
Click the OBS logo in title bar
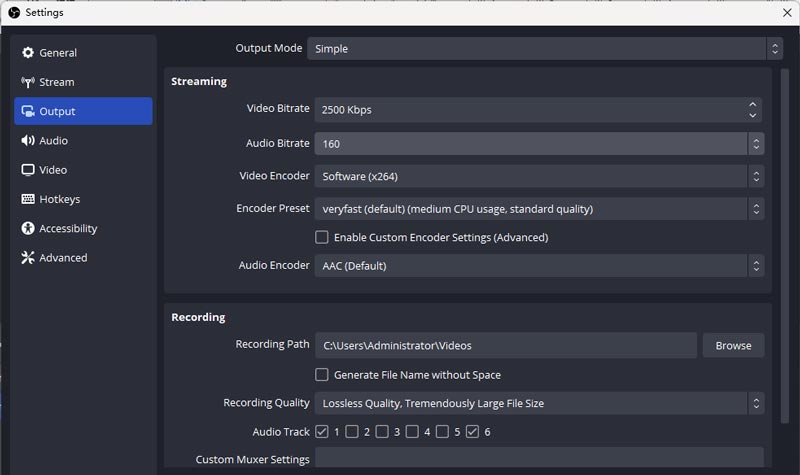coord(14,12)
